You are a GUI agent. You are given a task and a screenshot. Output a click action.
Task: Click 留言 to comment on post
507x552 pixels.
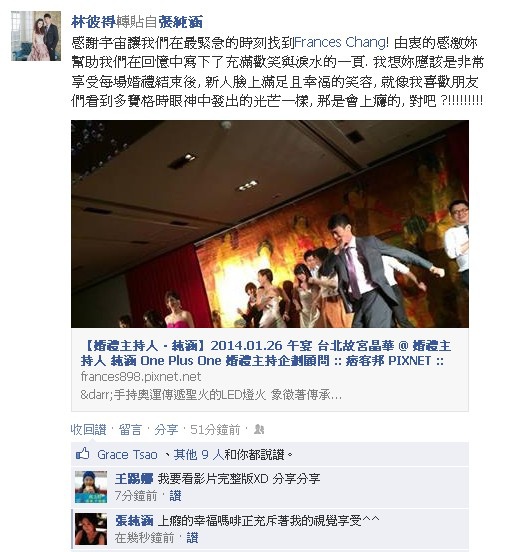(130, 429)
